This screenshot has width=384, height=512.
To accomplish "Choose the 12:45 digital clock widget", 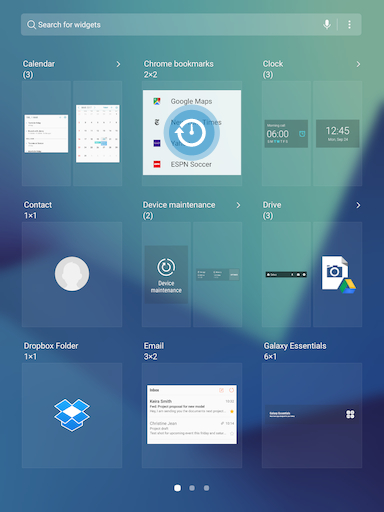I will pos(338,134).
